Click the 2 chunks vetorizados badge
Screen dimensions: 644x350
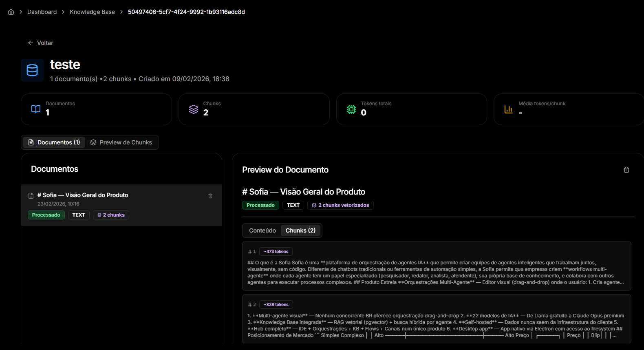click(340, 205)
